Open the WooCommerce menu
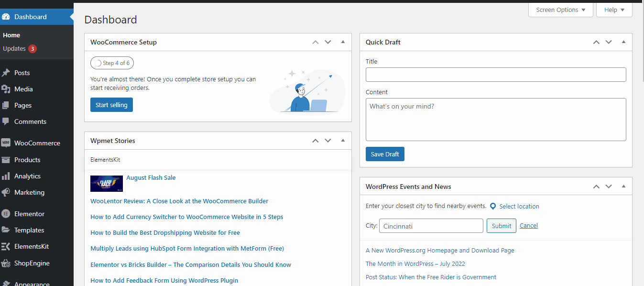Viewport: 644px width, 286px height. (x=37, y=143)
